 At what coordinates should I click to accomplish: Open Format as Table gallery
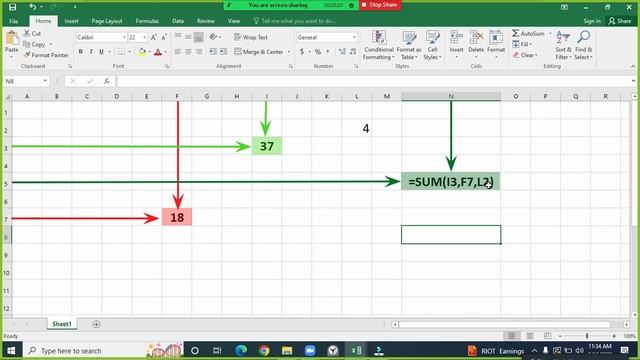[409, 45]
